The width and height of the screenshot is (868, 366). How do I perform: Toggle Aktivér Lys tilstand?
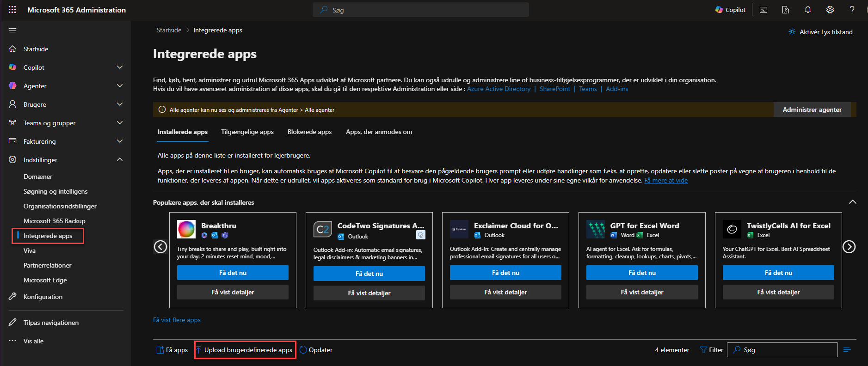pos(820,32)
